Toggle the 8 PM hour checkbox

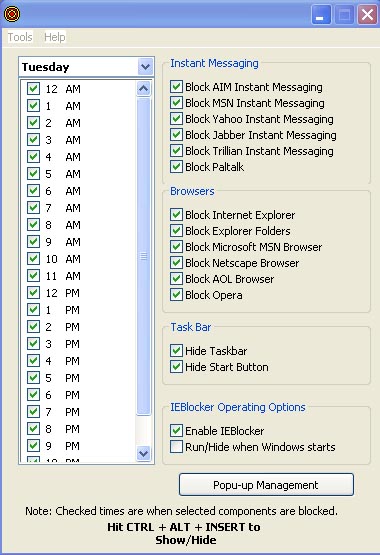point(33,428)
